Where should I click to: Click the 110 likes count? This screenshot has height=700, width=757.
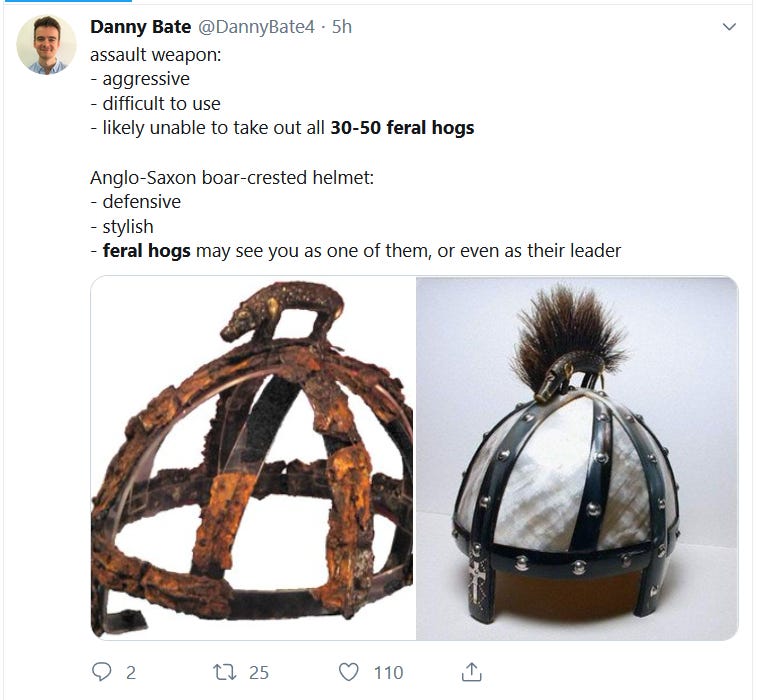coord(388,672)
